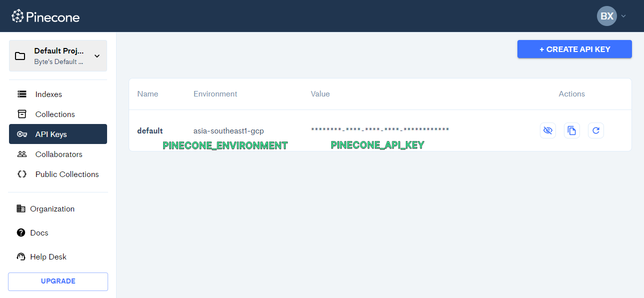644x298 pixels.
Task: Click the API Keys key icon
Action: coord(22,134)
